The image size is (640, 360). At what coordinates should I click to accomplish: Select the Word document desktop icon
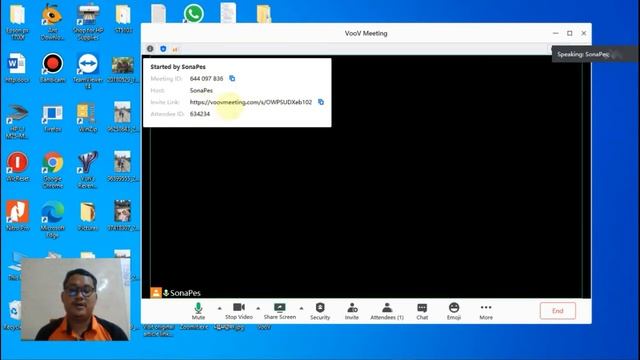[17, 68]
